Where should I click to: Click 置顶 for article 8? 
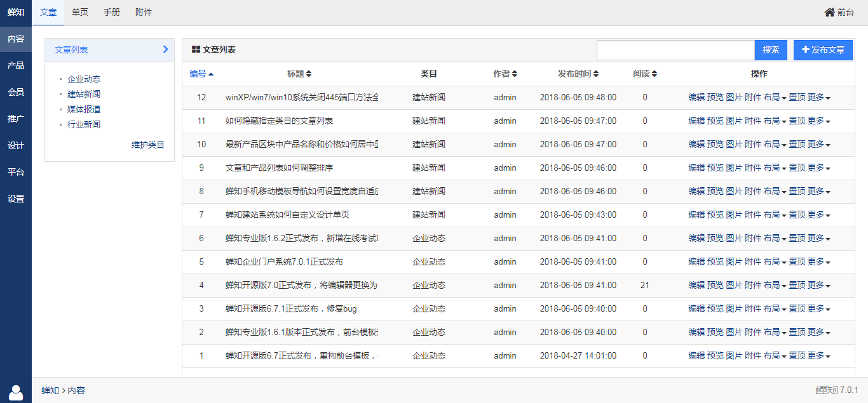[x=797, y=191]
